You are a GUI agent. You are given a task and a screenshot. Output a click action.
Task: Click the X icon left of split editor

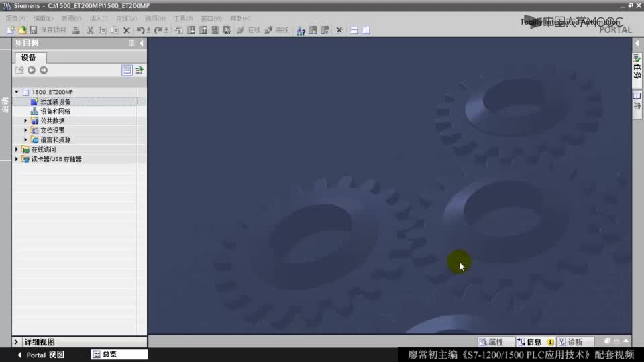339,30
